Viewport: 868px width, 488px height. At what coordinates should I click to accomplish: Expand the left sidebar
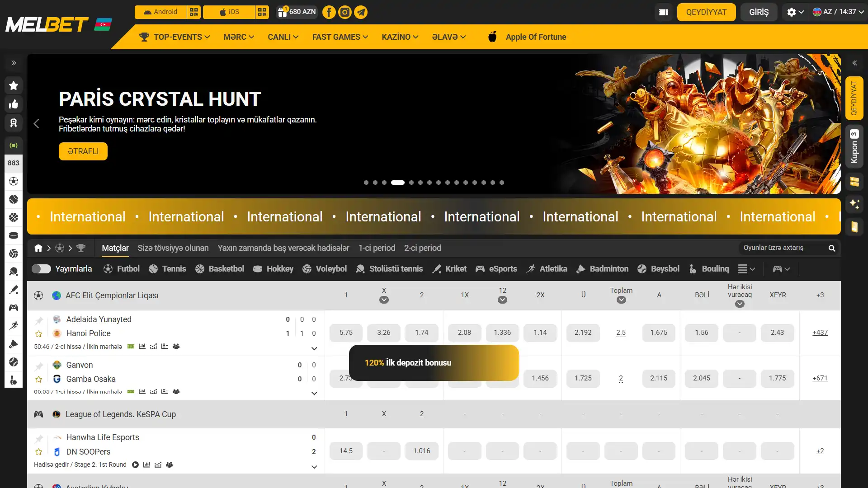pyautogui.click(x=14, y=63)
